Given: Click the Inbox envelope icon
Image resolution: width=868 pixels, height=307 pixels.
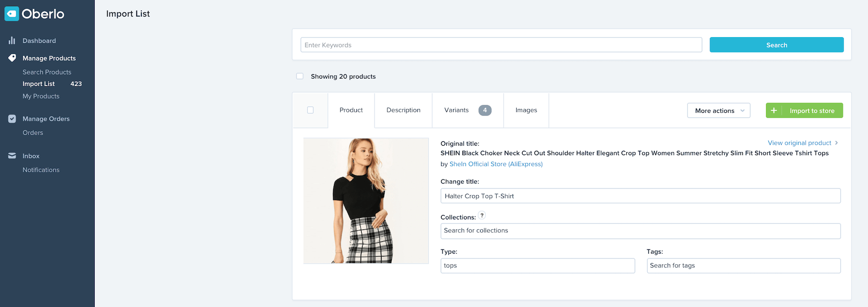Looking at the screenshot, I should pos(12,156).
